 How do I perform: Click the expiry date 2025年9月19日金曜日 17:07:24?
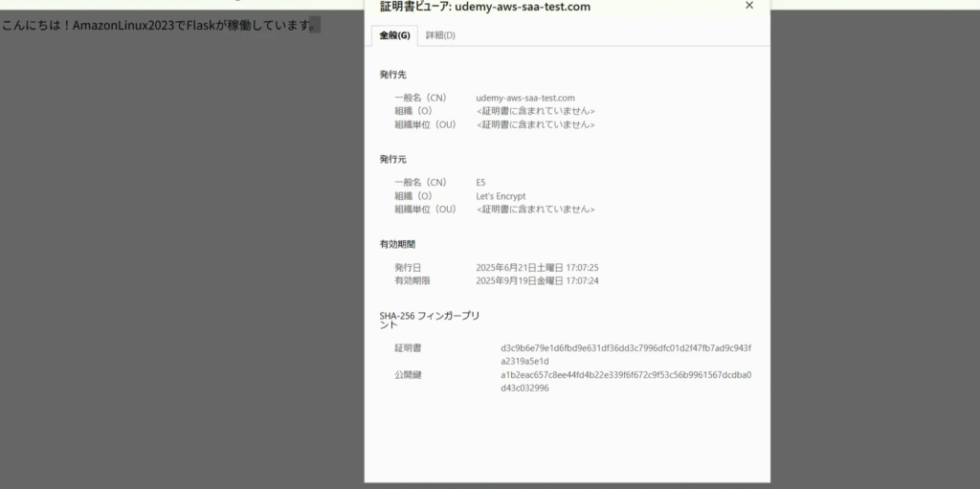click(537, 280)
